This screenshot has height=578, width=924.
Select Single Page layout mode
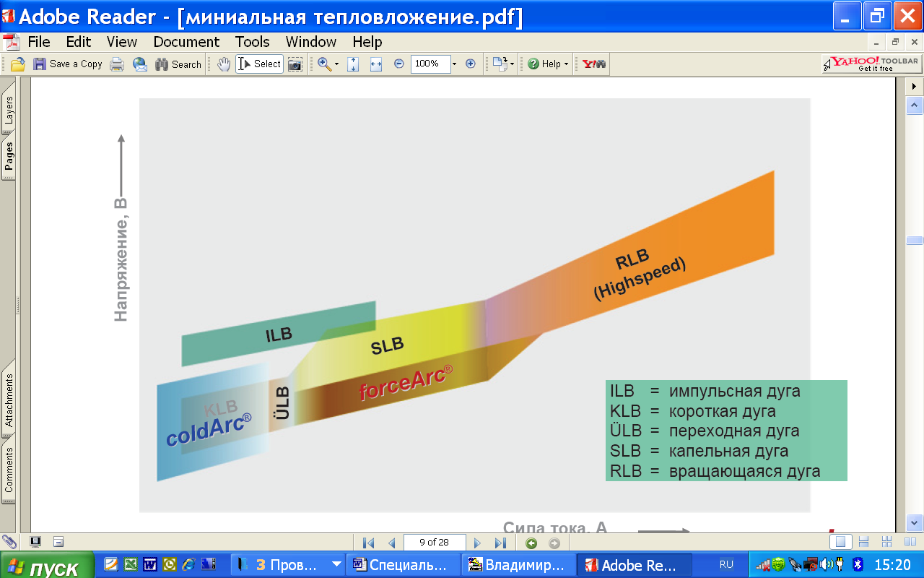coord(840,542)
